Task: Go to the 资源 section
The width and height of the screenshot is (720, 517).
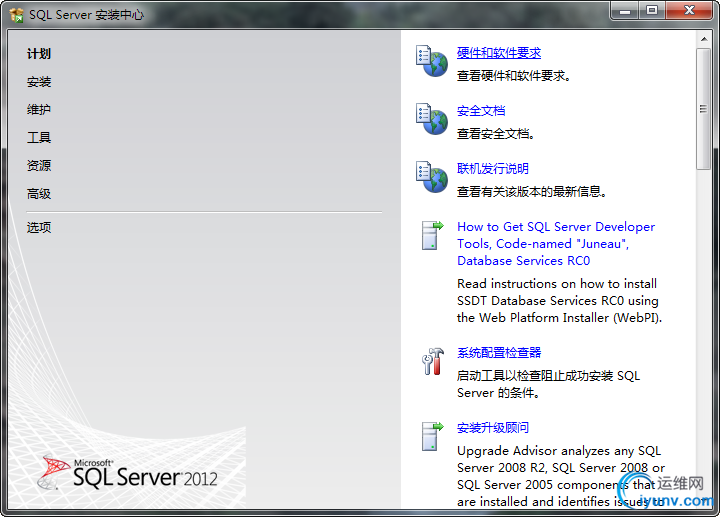Action: 39,166
